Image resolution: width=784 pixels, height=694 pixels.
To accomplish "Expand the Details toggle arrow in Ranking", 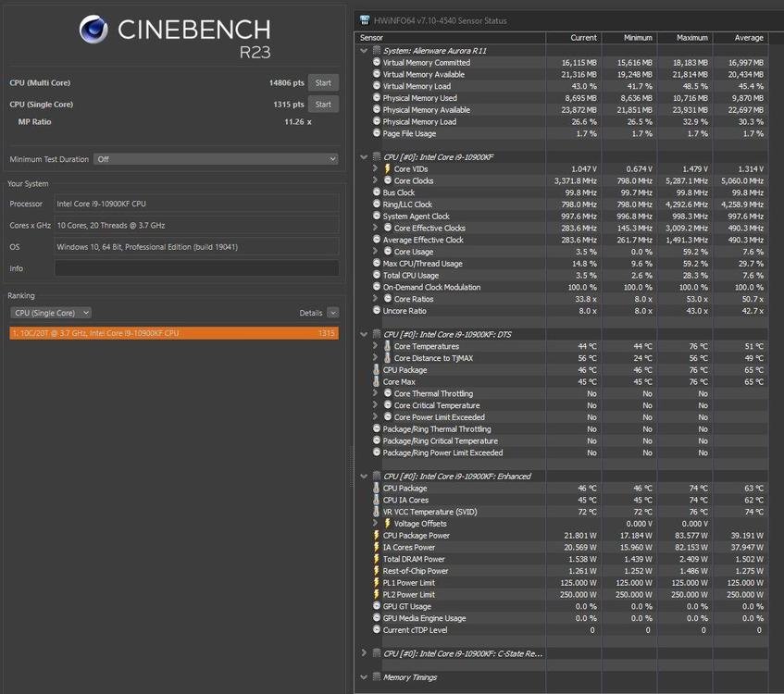I will (x=332, y=314).
